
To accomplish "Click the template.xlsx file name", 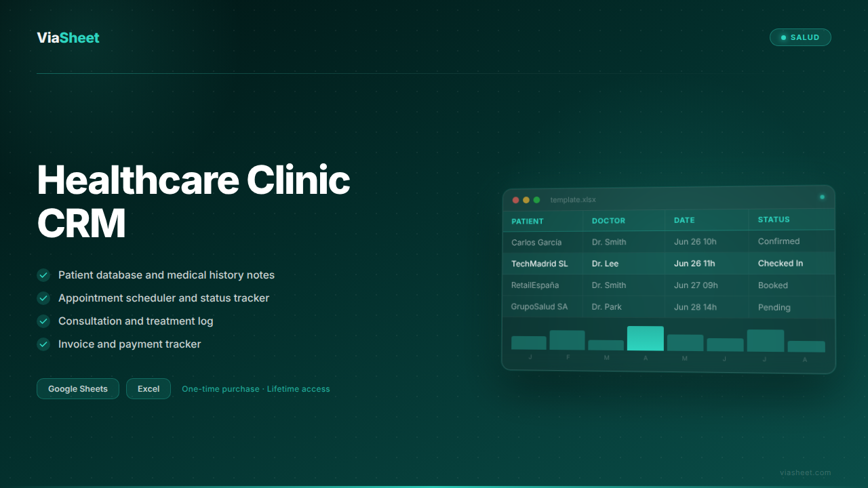I will (573, 200).
